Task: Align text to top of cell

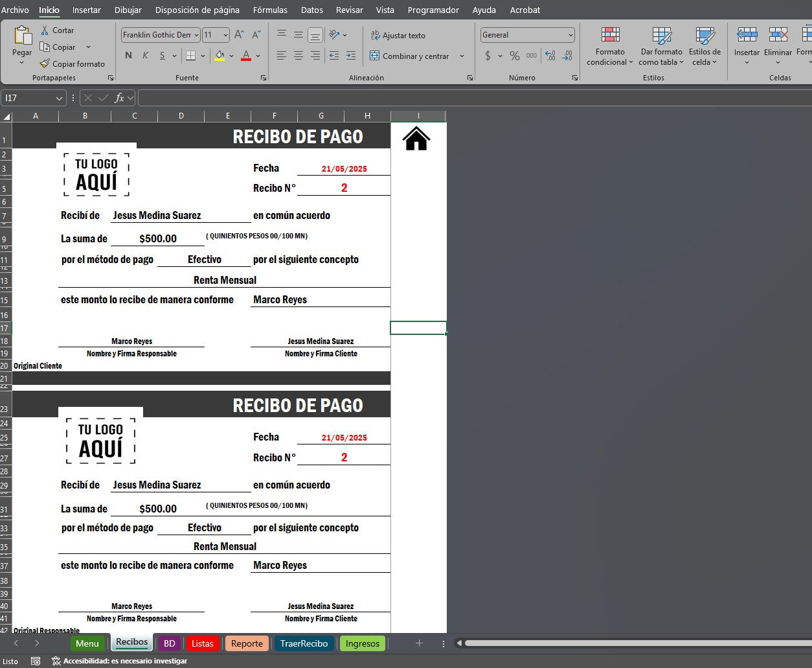Action: coord(282,35)
